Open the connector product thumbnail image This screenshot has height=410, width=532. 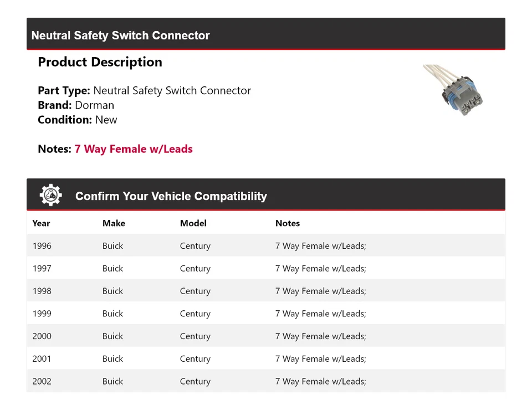point(453,90)
